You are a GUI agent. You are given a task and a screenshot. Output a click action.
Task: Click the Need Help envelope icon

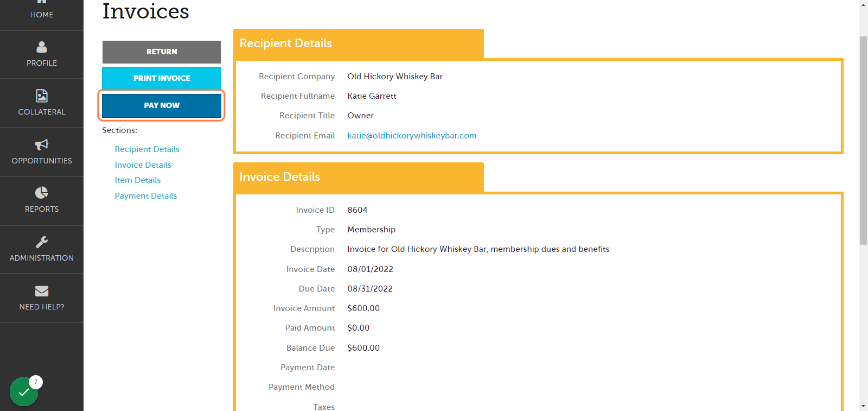(x=42, y=291)
